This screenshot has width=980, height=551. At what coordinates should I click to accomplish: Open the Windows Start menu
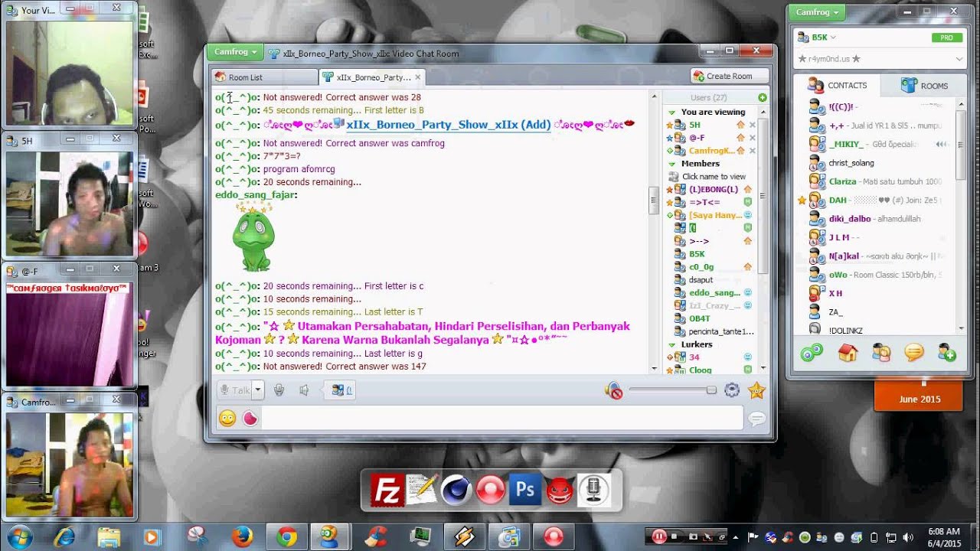(x=21, y=537)
